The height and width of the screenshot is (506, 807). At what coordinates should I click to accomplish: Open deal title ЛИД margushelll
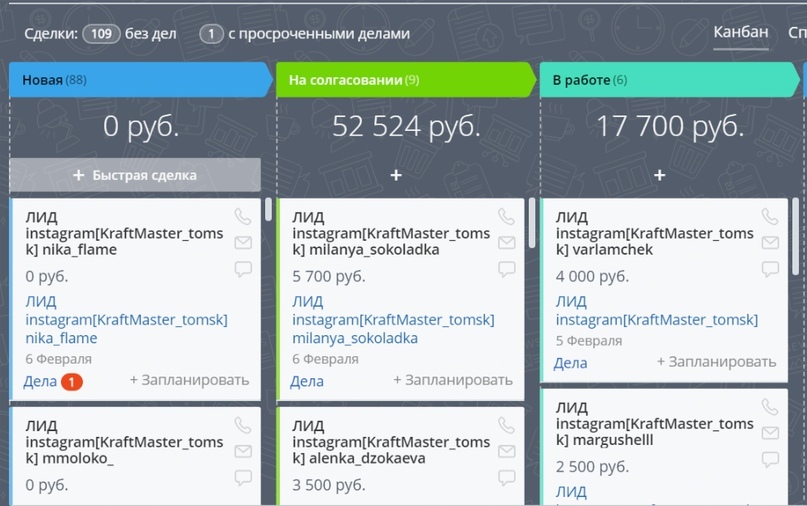pyautogui.click(x=654, y=424)
